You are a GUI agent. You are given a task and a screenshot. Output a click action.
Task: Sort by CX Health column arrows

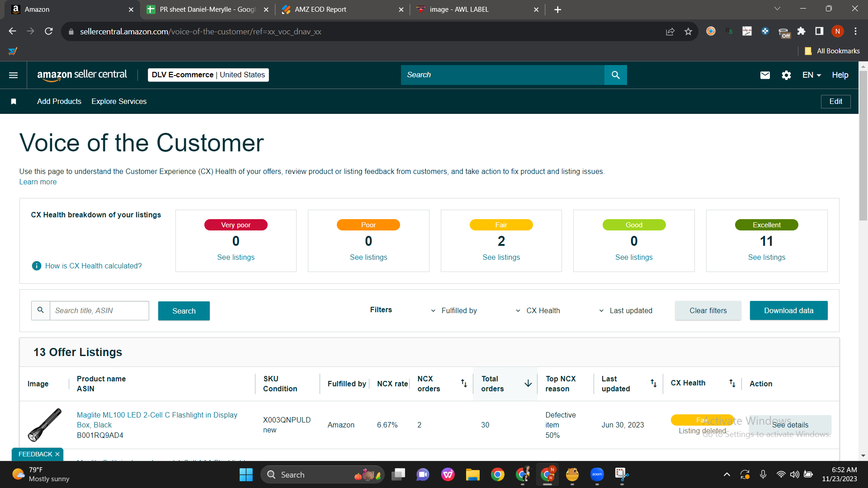point(732,383)
